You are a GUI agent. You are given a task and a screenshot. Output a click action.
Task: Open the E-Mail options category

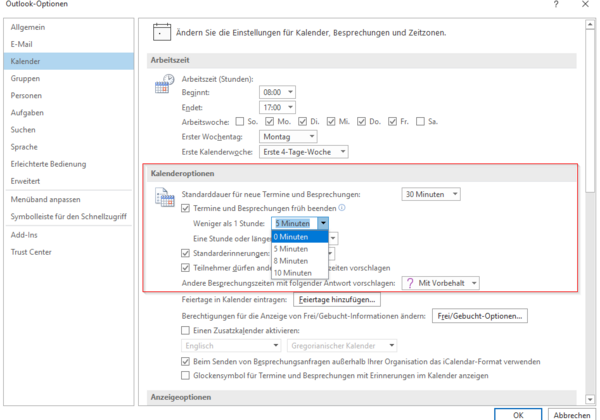point(69,44)
